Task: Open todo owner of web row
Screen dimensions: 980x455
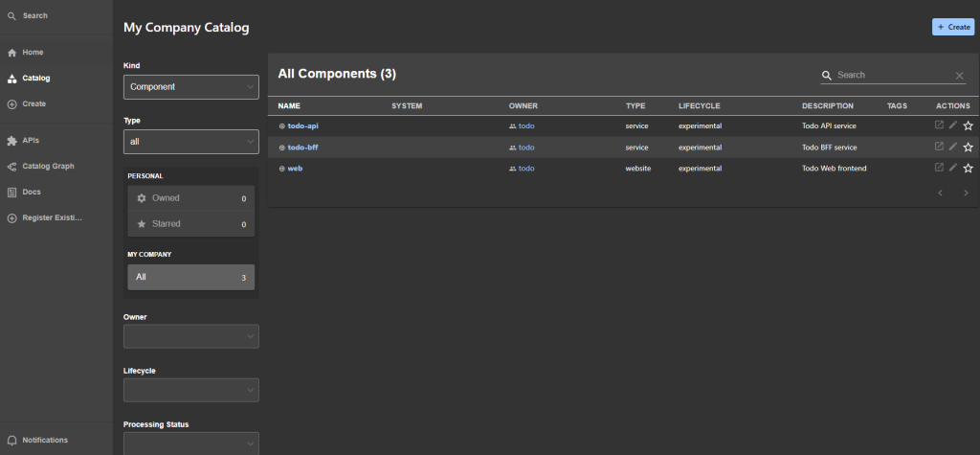Action: (526, 169)
